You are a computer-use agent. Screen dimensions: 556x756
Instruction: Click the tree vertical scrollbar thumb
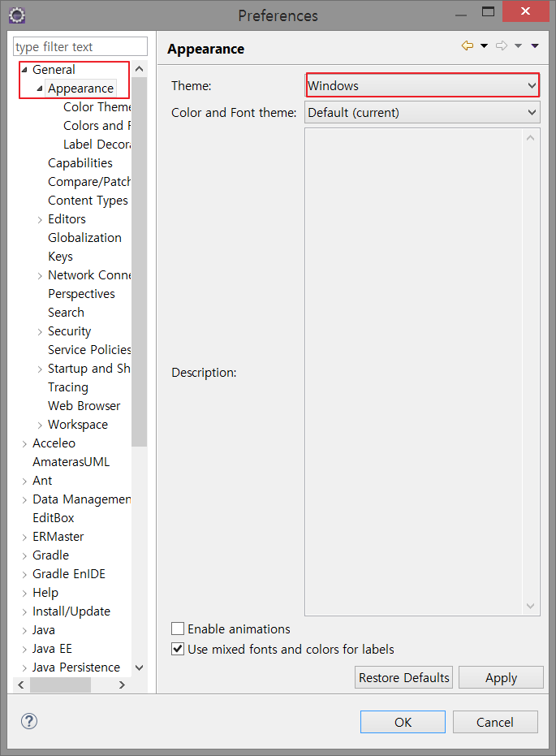point(140,261)
